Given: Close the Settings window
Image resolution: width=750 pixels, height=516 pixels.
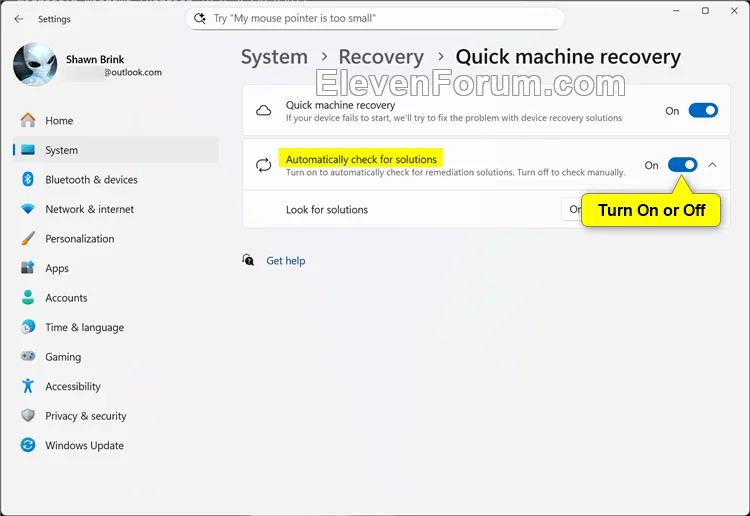Looking at the screenshot, I should [x=734, y=11].
